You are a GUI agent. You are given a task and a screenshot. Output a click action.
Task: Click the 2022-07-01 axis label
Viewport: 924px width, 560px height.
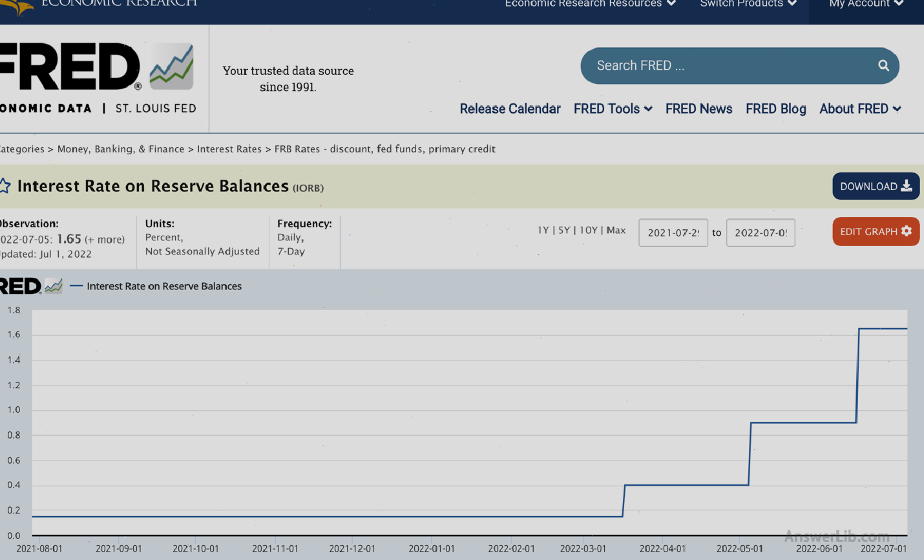pyautogui.click(x=883, y=548)
